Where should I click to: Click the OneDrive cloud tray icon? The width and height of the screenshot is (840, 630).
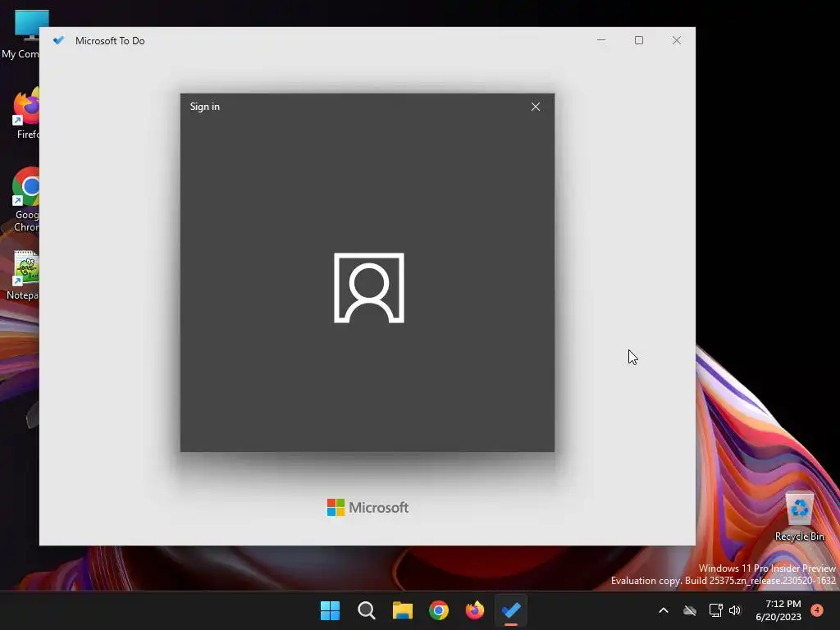pos(690,610)
